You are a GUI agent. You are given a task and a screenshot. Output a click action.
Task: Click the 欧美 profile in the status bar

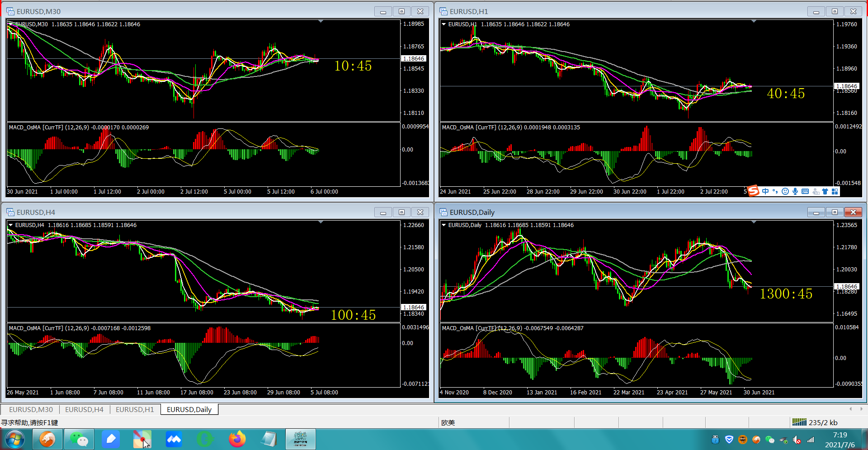(448, 422)
